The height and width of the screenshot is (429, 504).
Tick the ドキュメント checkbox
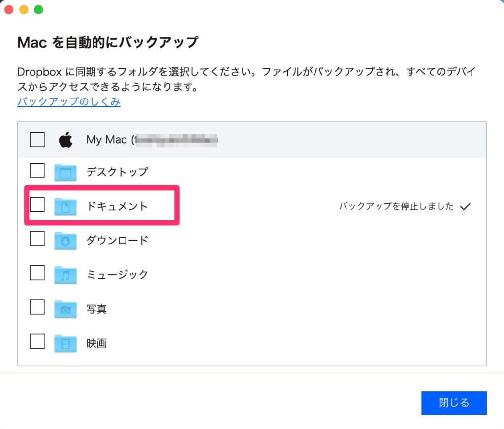coord(37,204)
